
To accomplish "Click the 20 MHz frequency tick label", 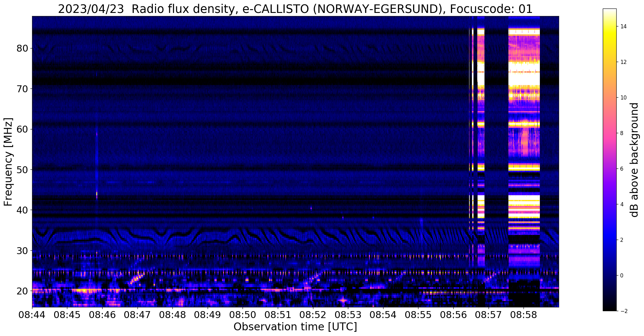I will [x=23, y=291].
